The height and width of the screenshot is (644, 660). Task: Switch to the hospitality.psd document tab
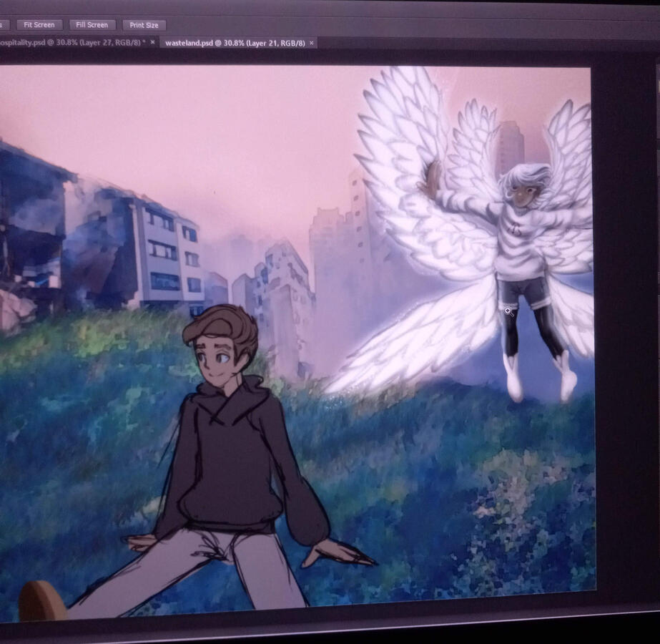[x=72, y=43]
